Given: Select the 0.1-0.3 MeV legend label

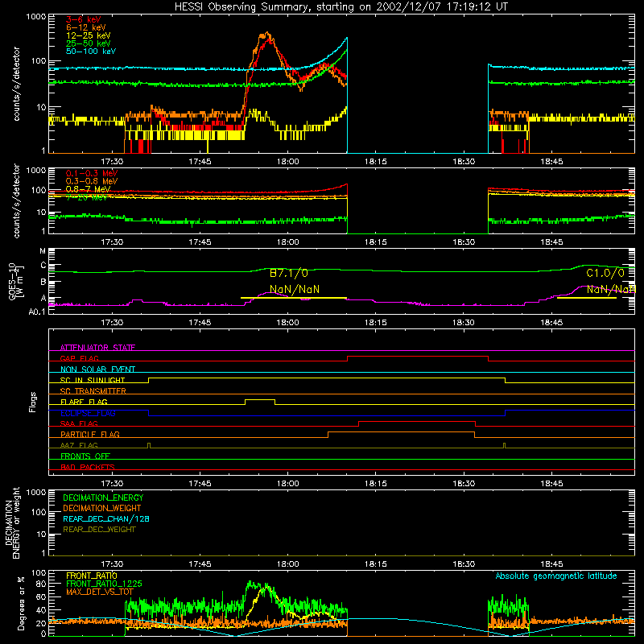Looking at the screenshot, I should point(92,173).
